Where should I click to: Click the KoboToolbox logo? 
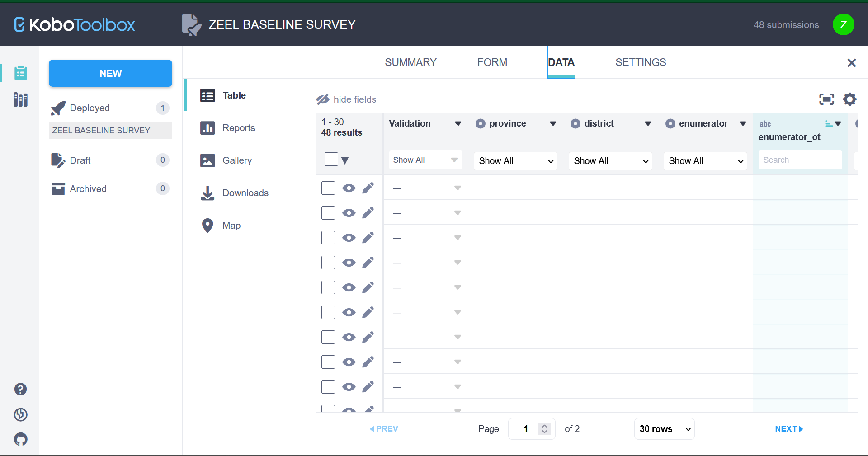tap(74, 24)
